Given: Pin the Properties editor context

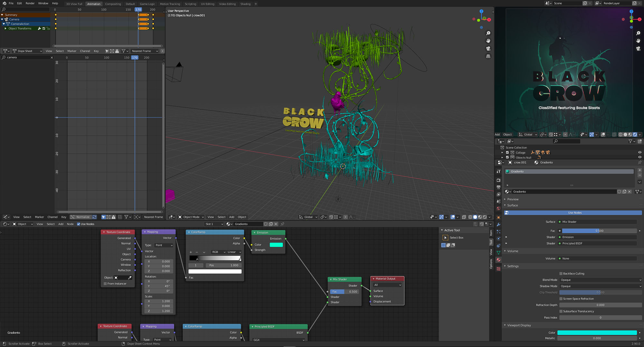Looking at the screenshot, I should 639,162.
